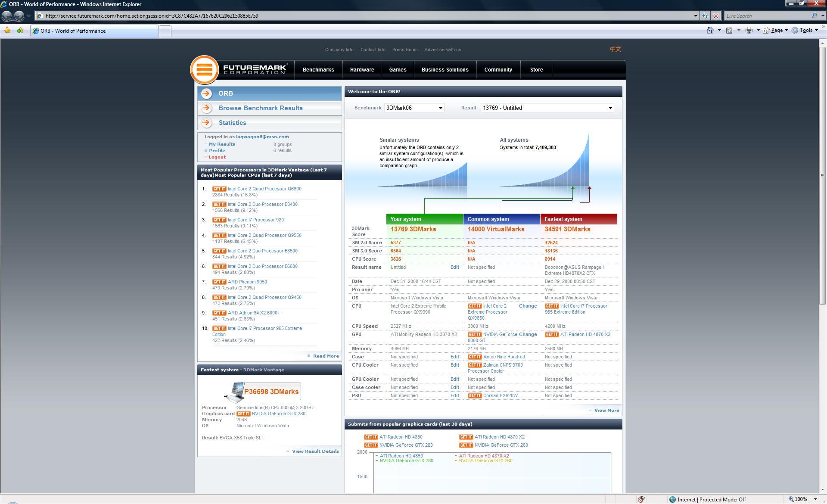Click Change next to NVIDIA GeForce common GPU
Screen dimensions: 827x504
528,335
